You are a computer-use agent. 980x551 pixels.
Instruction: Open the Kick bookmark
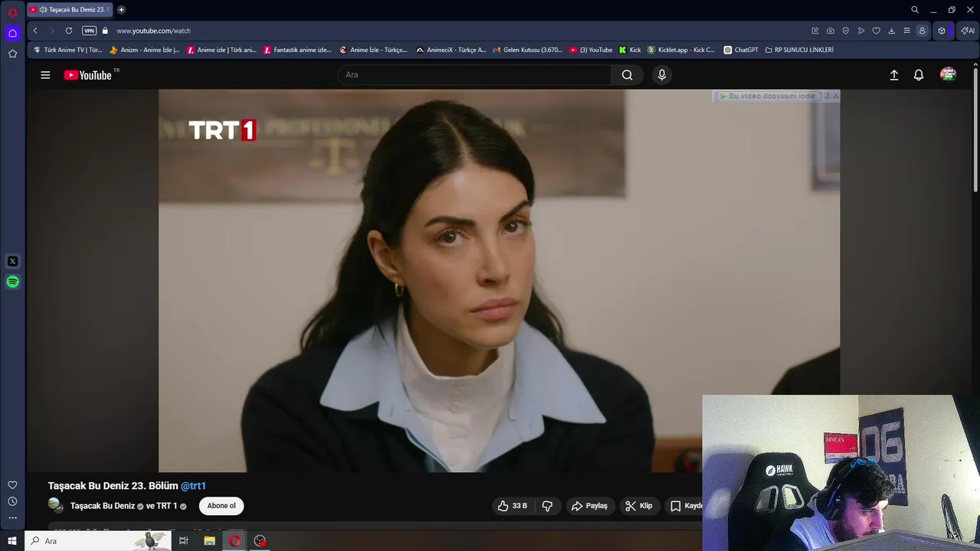point(630,50)
